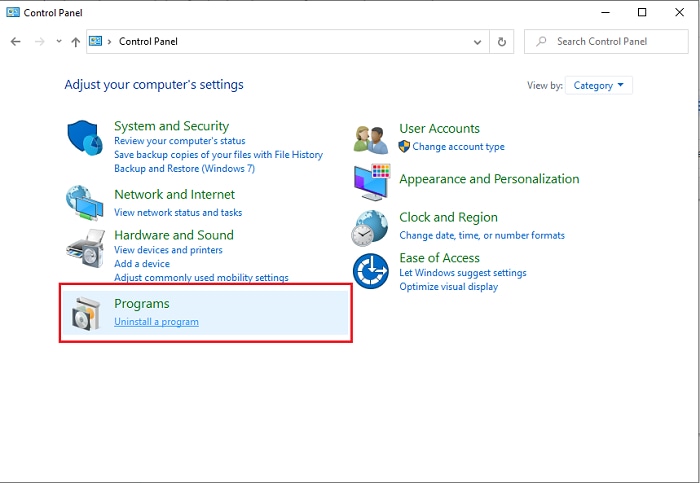Click the search magnifier icon
The height and width of the screenshot is (483, 700).
tap(541, 42)
